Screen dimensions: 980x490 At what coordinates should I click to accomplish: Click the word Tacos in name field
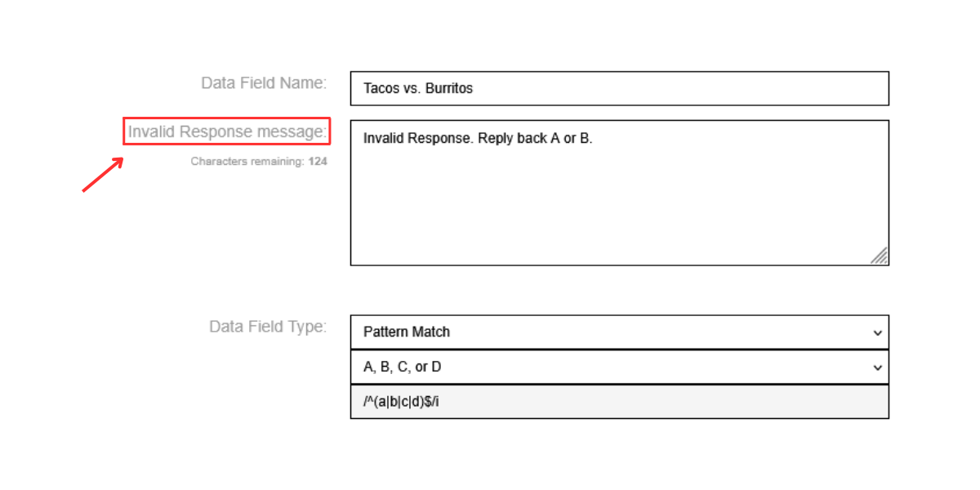coord(381,88)
